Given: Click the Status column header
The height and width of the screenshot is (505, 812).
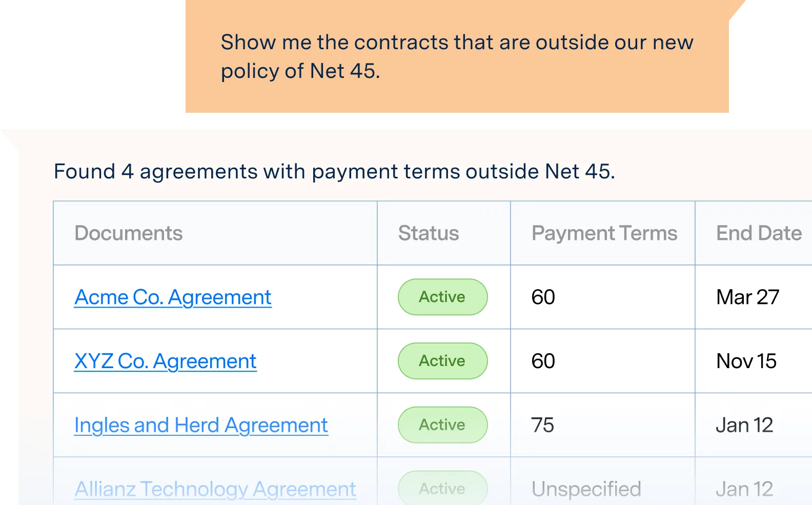Looking at the screenshot, I should [x=429, y=233].
